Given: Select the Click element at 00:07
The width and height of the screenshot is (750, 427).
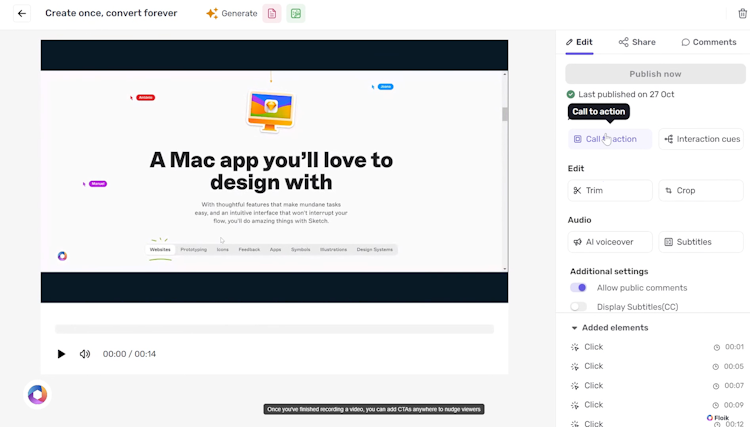Looking at the screenshot, I should [657, 385].
